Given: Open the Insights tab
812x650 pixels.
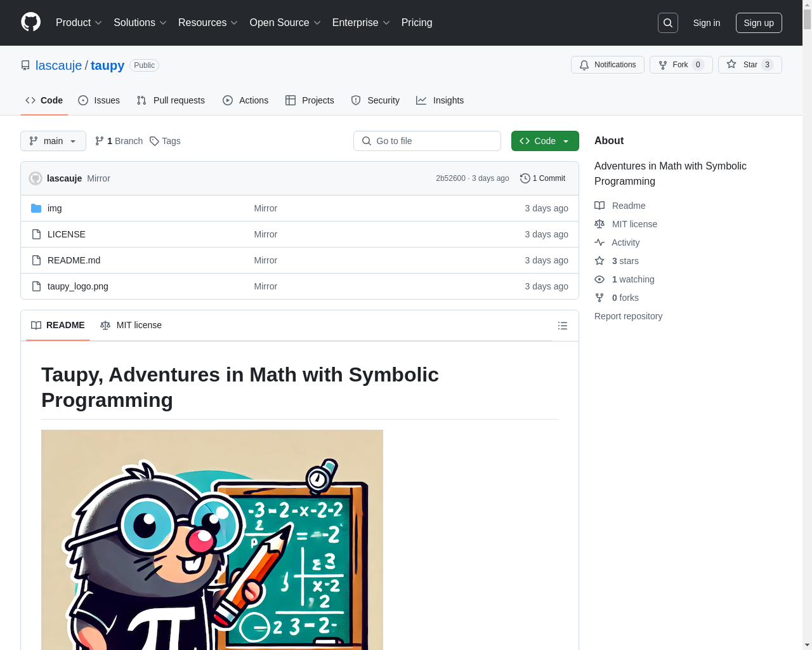Looking at the screenshot, I should 440,100.
